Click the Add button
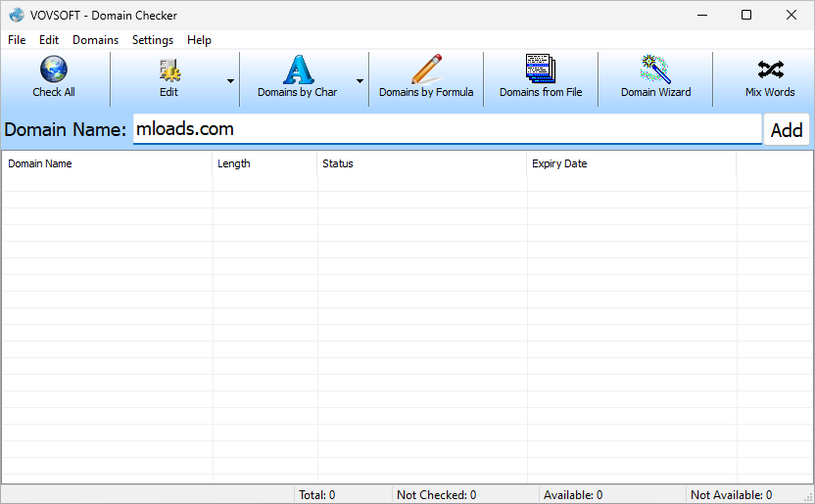Image resolution: width=815 pixels, height=504 pixels. coord(787,130)
